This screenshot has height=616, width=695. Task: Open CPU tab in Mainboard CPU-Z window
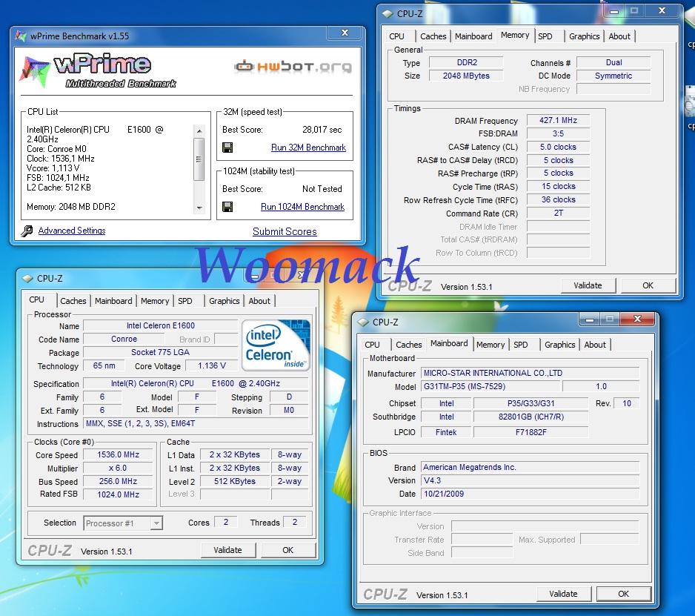click(x=372, y=345)
